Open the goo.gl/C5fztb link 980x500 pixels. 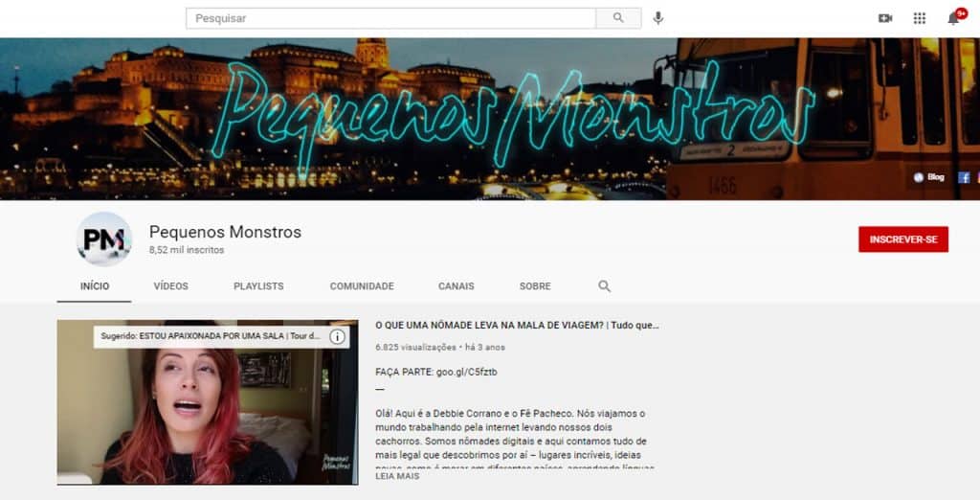[x=467, y=372]
